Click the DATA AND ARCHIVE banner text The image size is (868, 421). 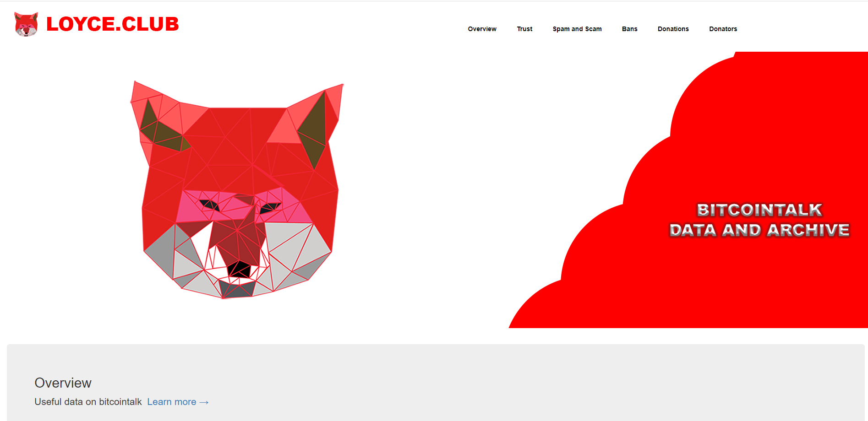click(759, 230)
